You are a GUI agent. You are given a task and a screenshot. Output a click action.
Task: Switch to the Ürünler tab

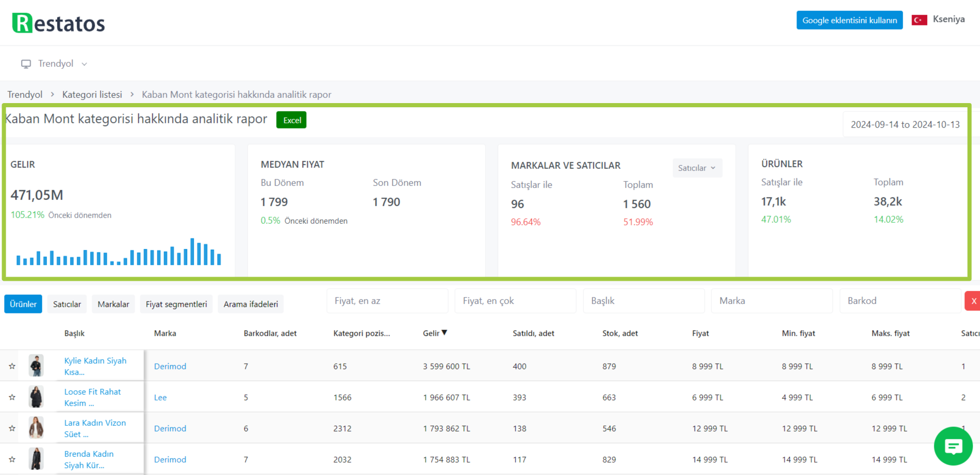pos(23,304)
